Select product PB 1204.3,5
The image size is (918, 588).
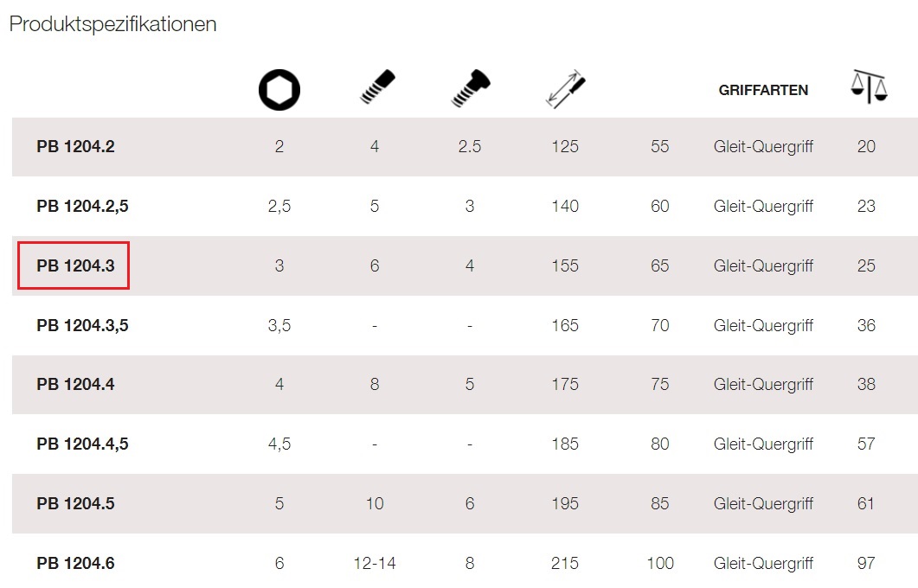(82, 326)
